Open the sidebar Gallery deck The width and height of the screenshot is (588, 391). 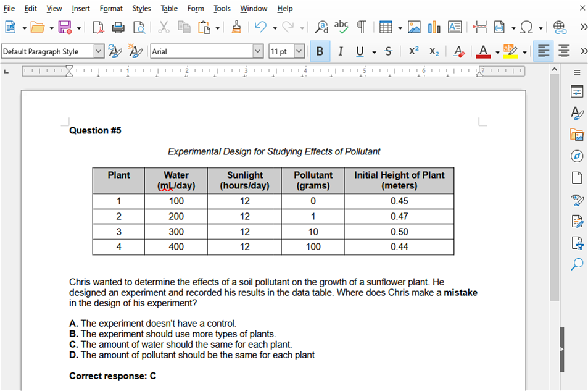click(x=577, y=135)
